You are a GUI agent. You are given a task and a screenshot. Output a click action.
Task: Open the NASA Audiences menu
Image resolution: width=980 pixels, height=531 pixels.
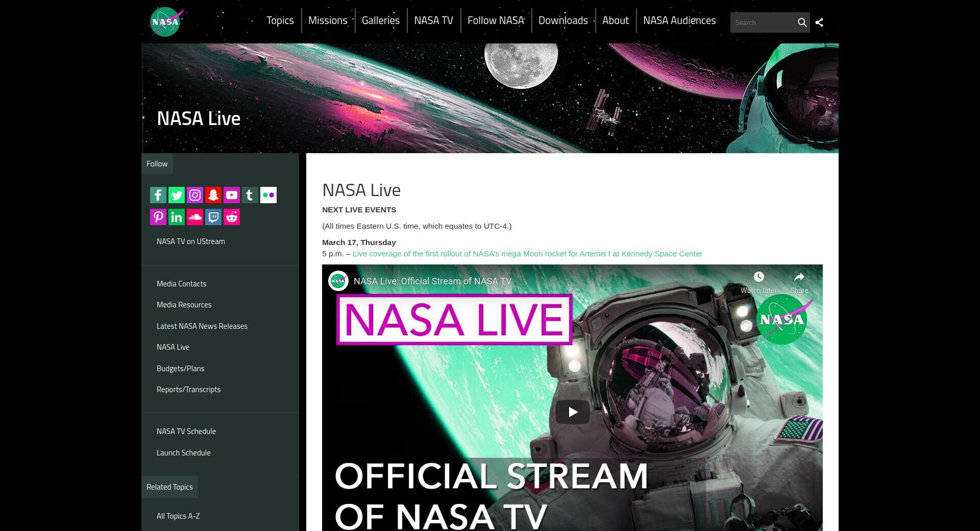pos(679,20)
